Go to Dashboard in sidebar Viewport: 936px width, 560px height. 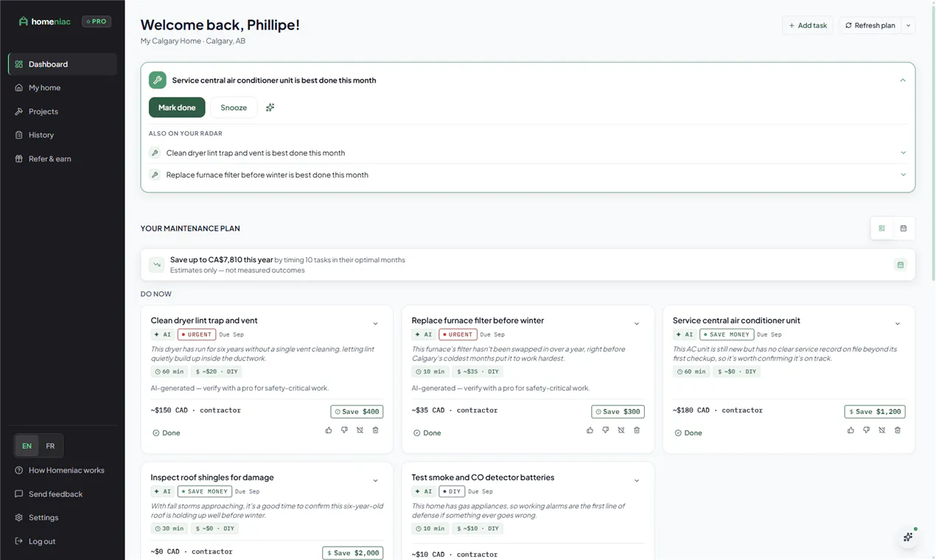pyautogui.click(x=63, y=64)
